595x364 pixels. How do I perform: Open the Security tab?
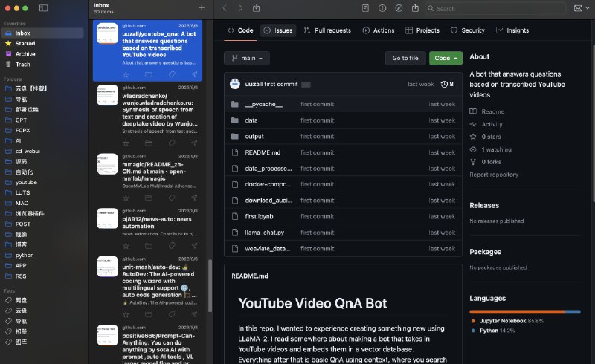[x=468, y=30]
